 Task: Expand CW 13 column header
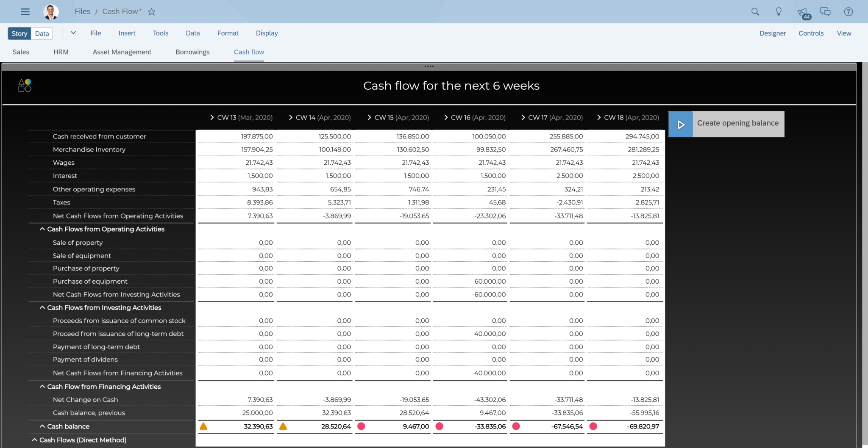coord(212,117)
